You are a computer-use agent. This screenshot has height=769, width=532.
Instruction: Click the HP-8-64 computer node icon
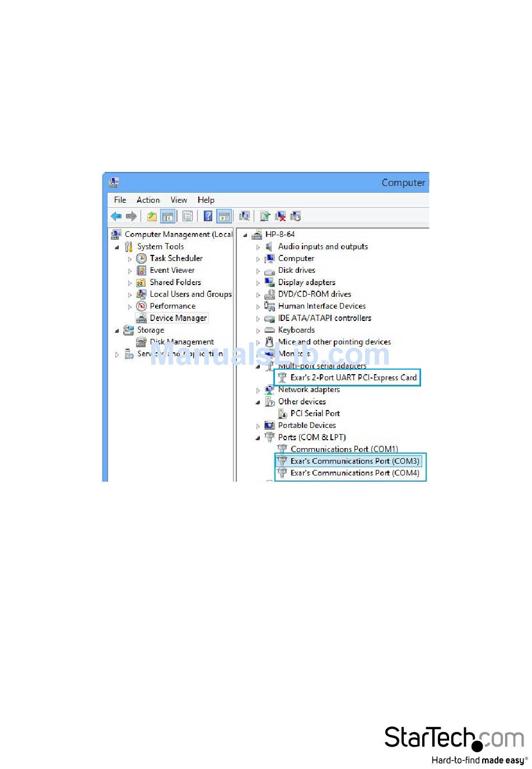[x=257, y=234]
